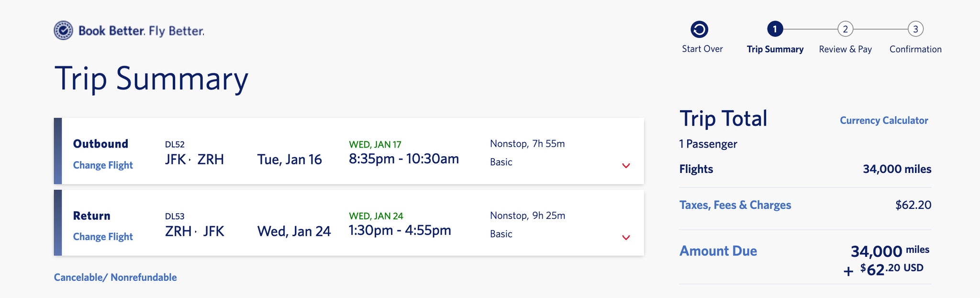The image size is (980, 298).
Task: Select the Trip Summary progress step label
Action: [775, 49]
